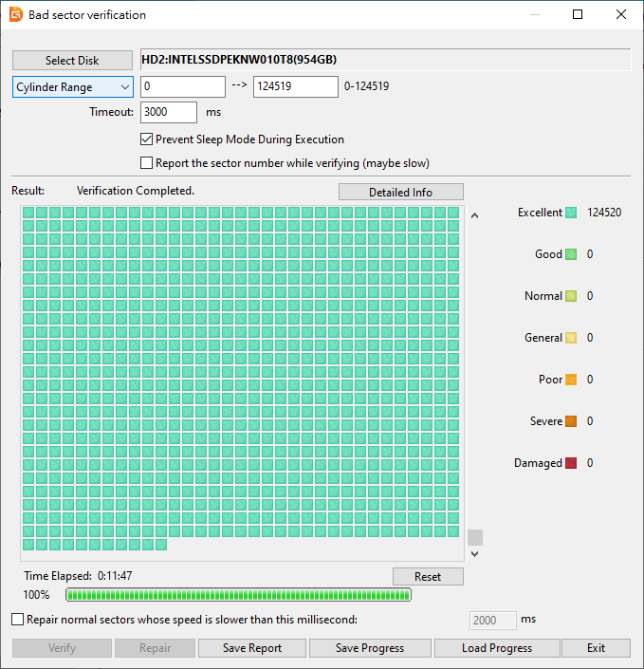Click the Poor orange legend swatch
644x669 pixels.
[571, 380]
